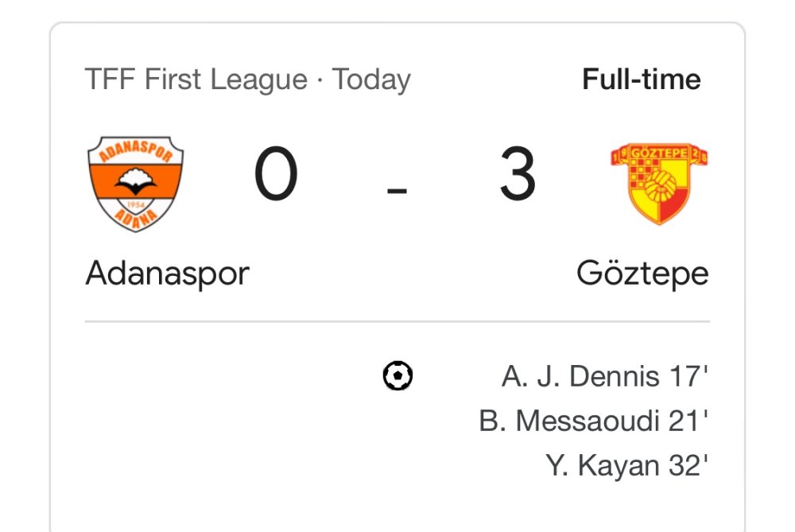
Task: Click the dash between the scores
Action: coord(397,191)
